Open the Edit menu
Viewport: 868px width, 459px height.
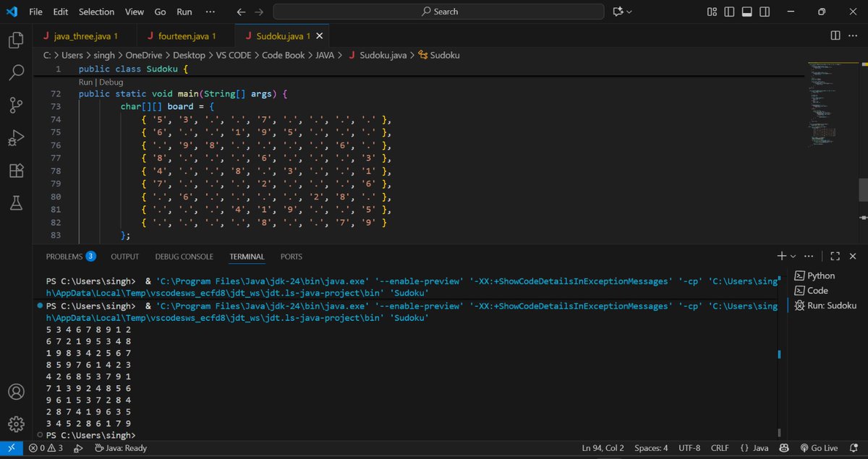pos(61,12)
